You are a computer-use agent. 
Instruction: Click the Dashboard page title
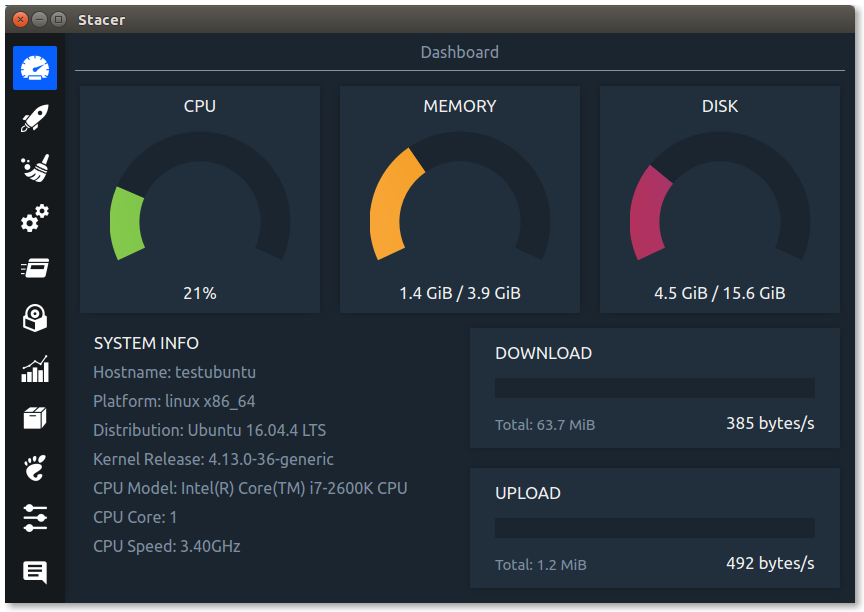[x=460, y=52]
